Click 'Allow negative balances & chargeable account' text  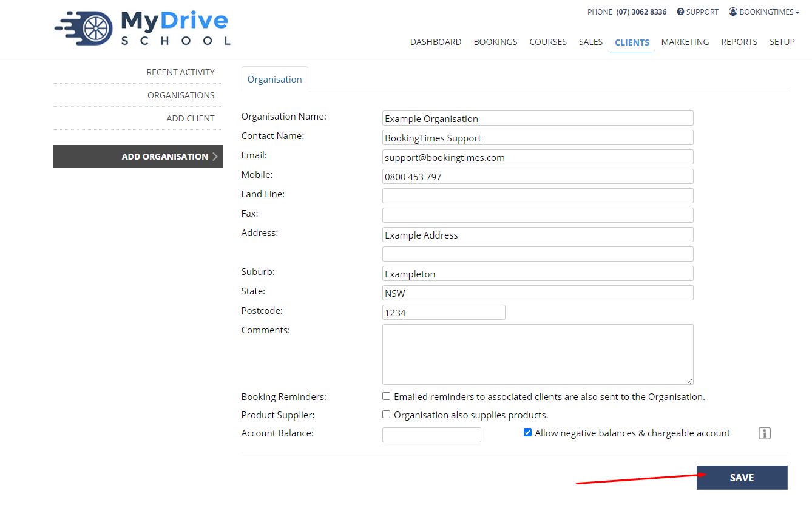click(x=632, y=433)
